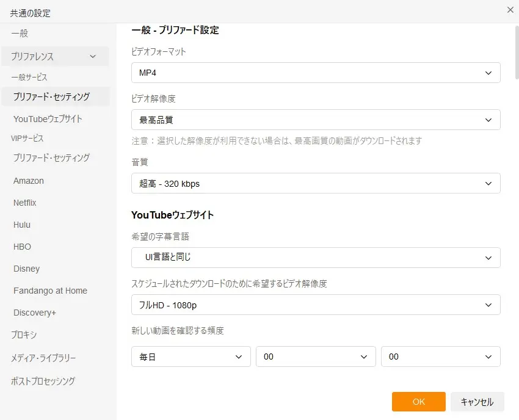Screen dimensions: 519x420
Task: Open the ビデオ解像度 最高品質 dropdown
Action: click(316, 120)
